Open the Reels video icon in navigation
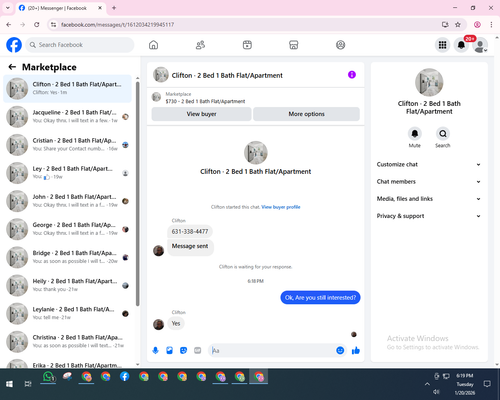Image resolution: width=500 pixels, height=400 pixels. [x=247, y=45]
